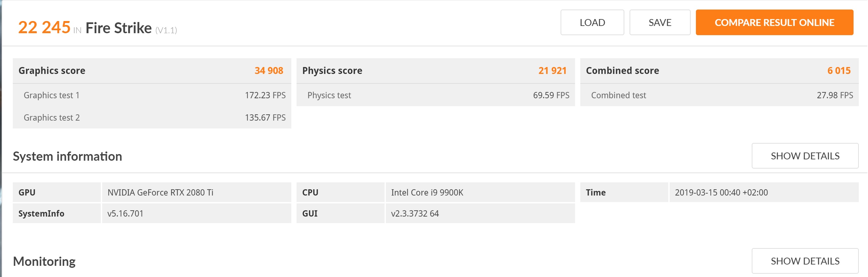Click the Intel Core i9 9900K entry
This screenshot has height=277, width=868.
coord(427,193)
